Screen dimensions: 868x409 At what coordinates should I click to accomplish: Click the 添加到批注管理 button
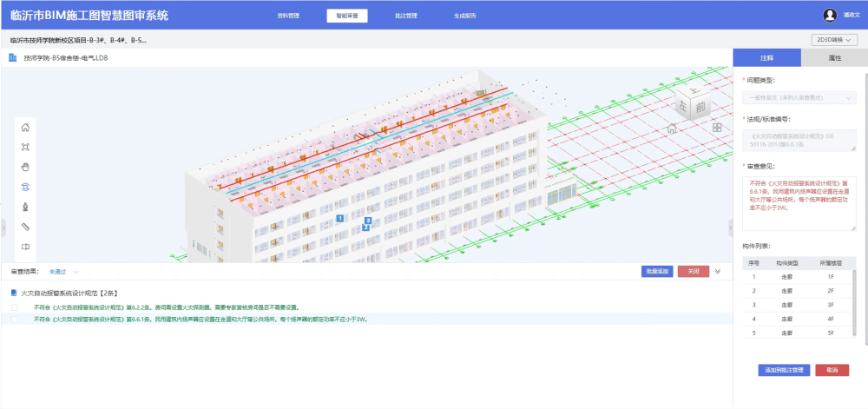783,370
